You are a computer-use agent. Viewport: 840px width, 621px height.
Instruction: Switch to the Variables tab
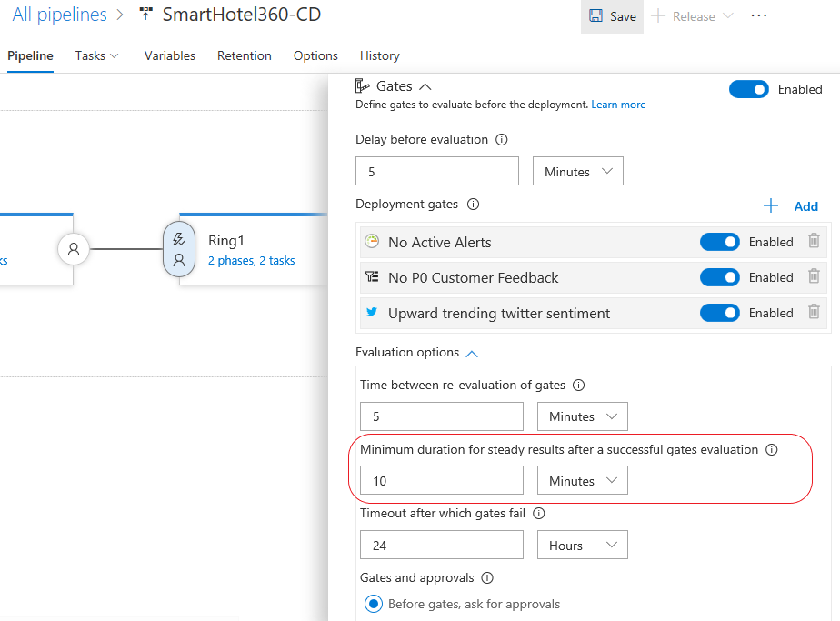coord(170,55)
